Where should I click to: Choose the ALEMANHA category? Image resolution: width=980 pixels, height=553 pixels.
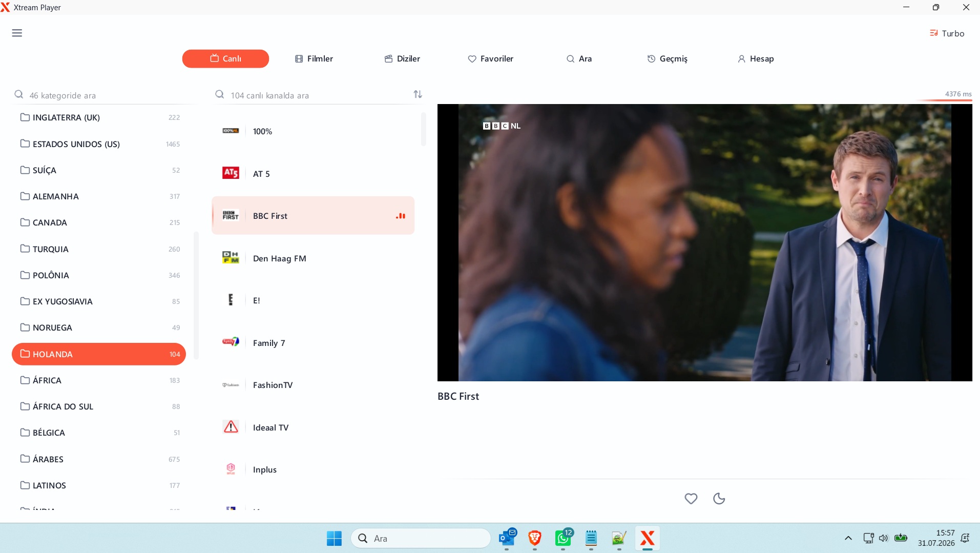click(99, 196)
